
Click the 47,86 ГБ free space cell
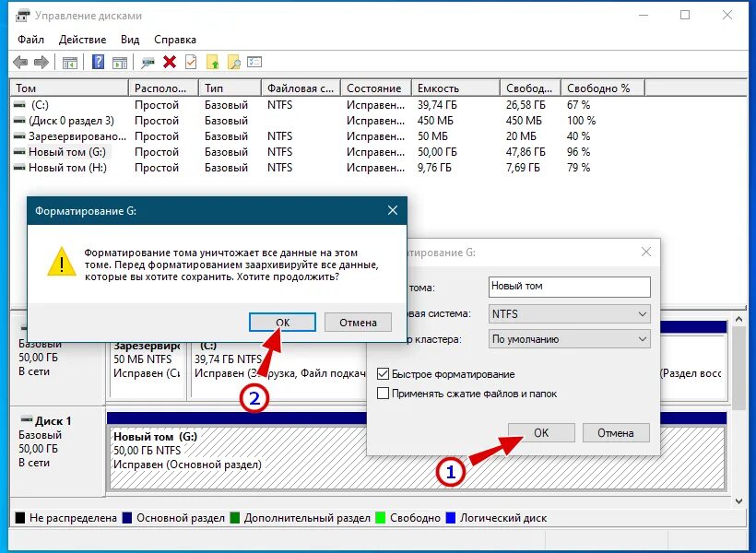pos(526,152)
